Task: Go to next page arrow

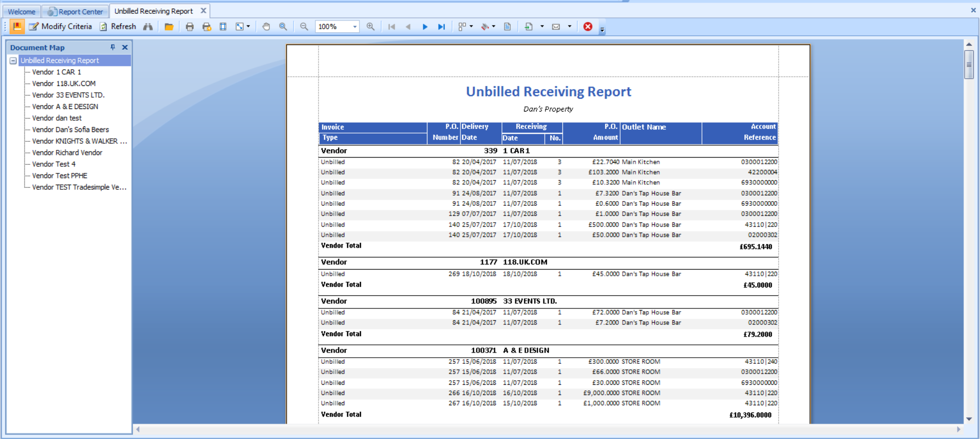Action: pyautogui.click(x=425, y=27)
